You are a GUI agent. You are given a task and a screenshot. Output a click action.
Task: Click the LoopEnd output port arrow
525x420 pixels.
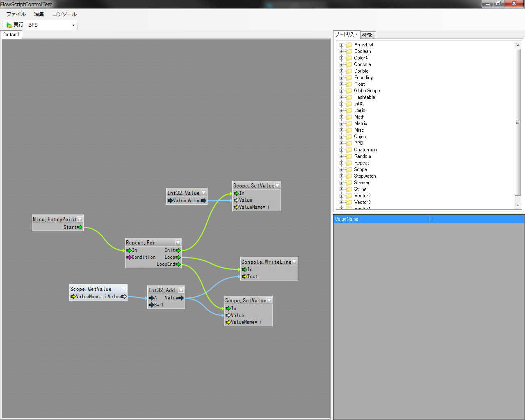pos(178,265)
